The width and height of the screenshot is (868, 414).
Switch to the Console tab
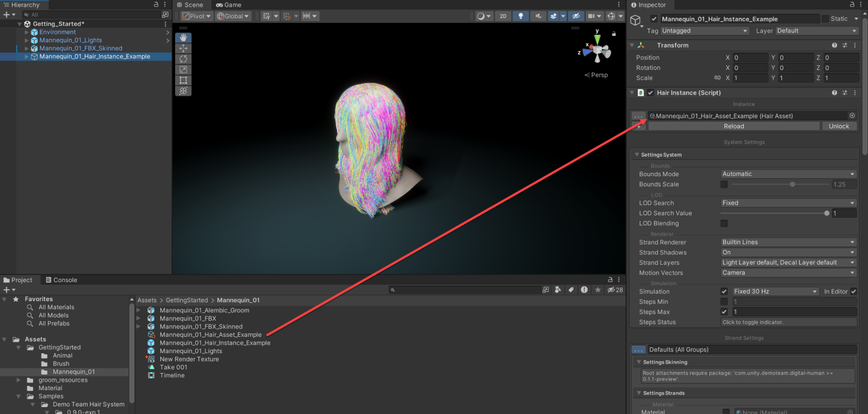point(61,280)
